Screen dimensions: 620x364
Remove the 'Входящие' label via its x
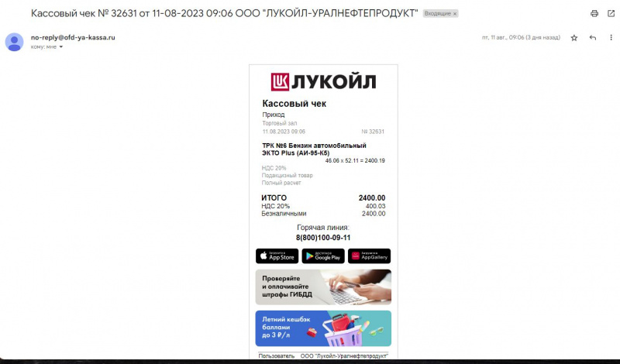[x=455, y=13]
